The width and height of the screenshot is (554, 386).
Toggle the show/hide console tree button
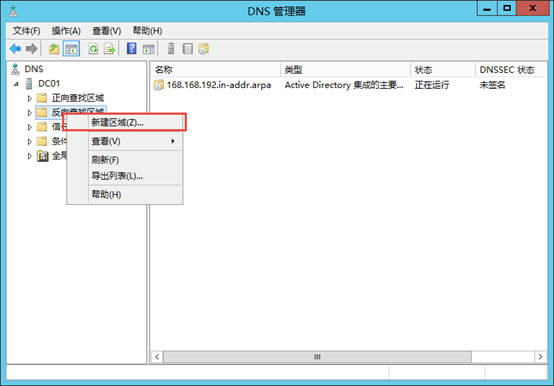pos(71,49)
